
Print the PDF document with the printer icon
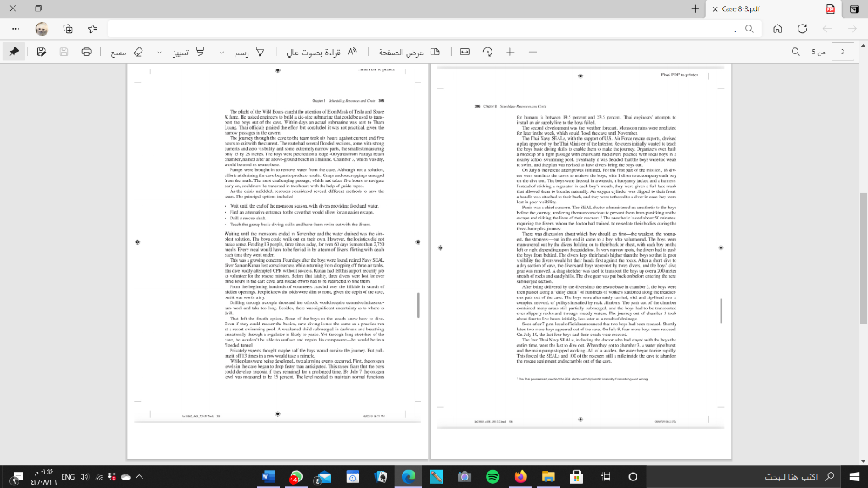(x=86, y=52)
